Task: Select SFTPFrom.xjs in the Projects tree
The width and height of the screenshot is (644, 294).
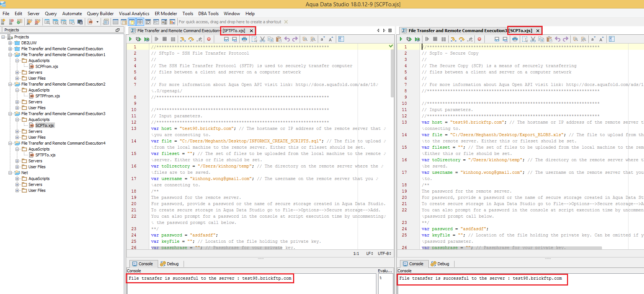Action: click(48, 96)
